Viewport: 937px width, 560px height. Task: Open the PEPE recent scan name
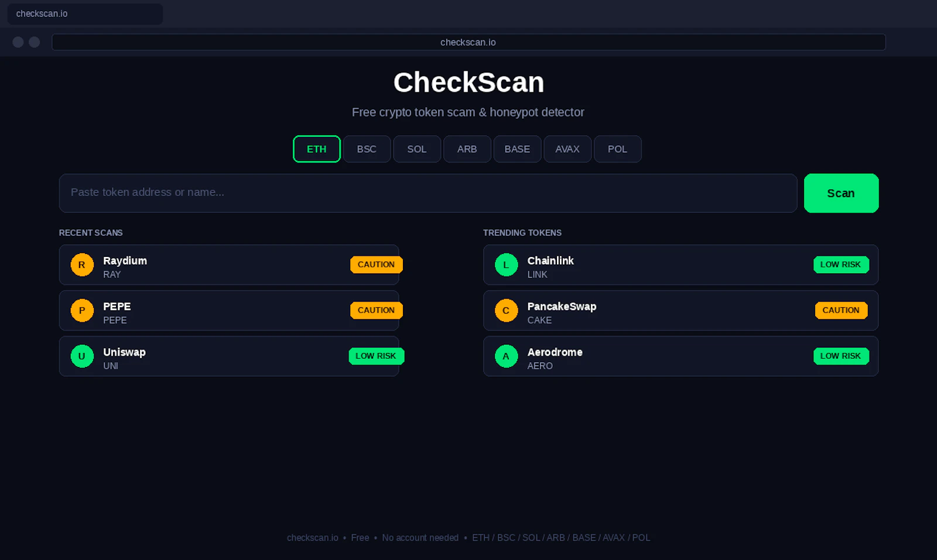pos(117,306)
